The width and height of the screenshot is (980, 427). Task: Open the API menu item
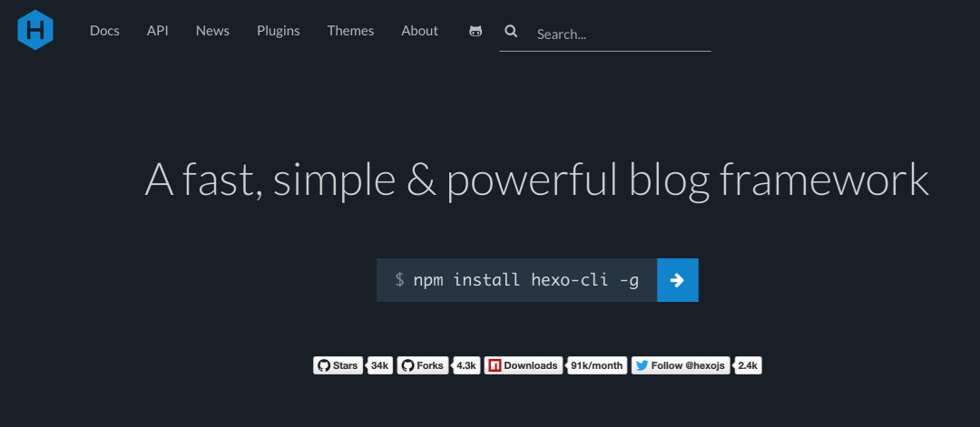tap(158, 31)
